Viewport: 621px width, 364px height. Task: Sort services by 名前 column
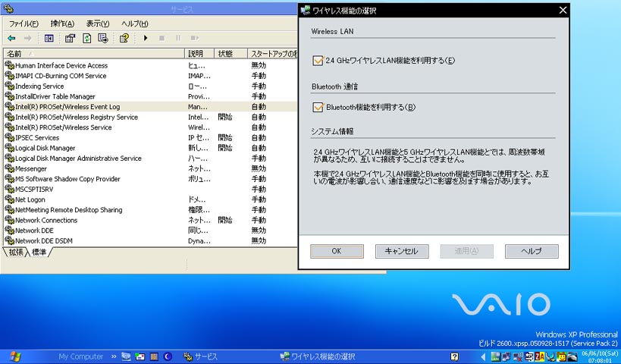pos(94,54)
